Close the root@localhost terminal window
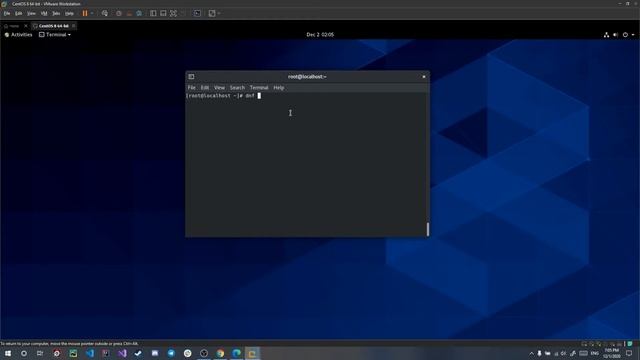This screenshot has height=360, width=640. (x=424, y=77)
